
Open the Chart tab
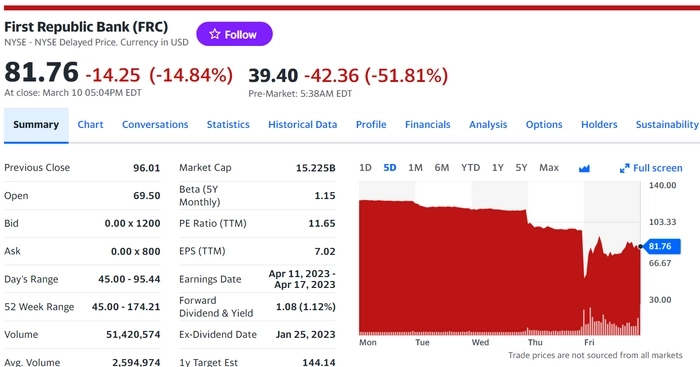coord(90,125)
